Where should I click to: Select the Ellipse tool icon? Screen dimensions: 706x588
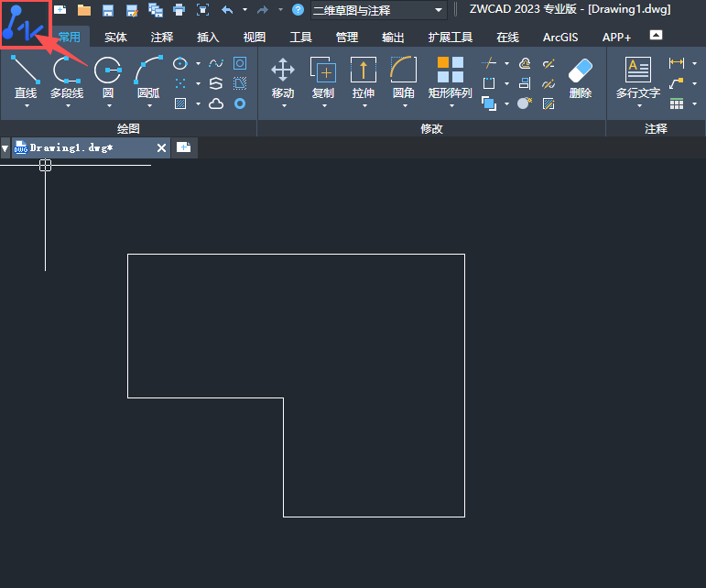point(180,63)
